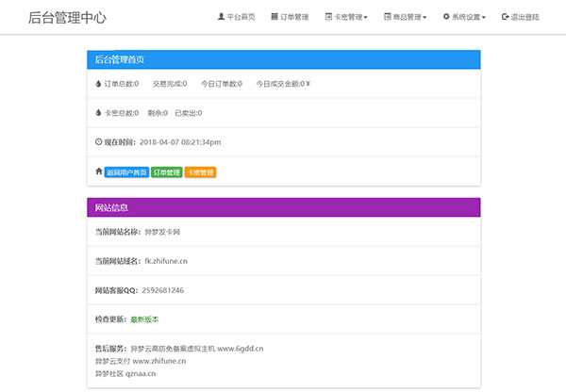The height and width of the screenshot is (392, 566).
Task: Click the 订单总数:0 statistic
Action: pos(122,84)
